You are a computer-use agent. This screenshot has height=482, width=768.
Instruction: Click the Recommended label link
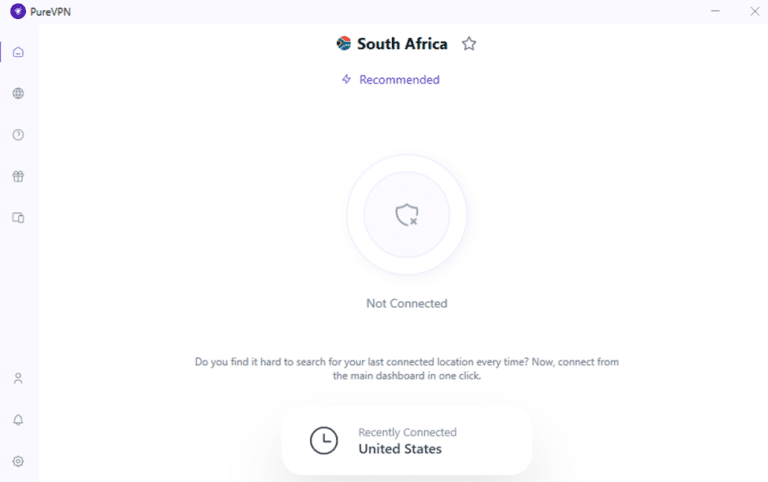tap(399, 80)
